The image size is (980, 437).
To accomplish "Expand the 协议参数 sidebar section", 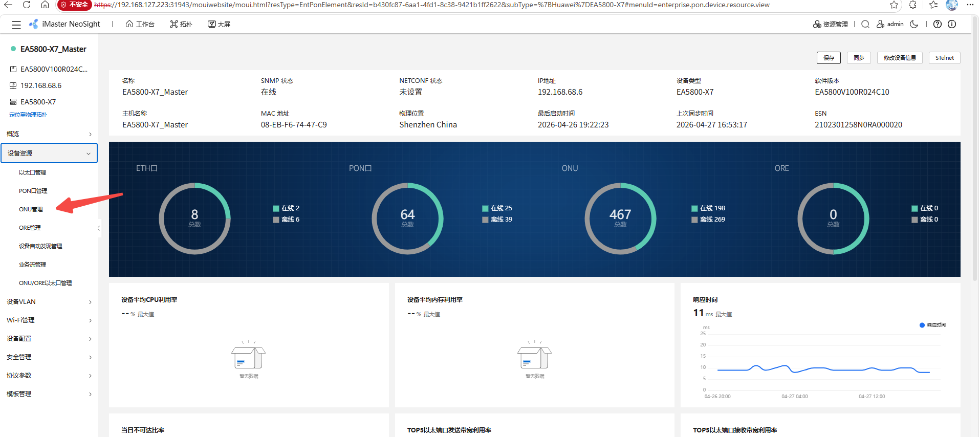I will click(49, 376).
